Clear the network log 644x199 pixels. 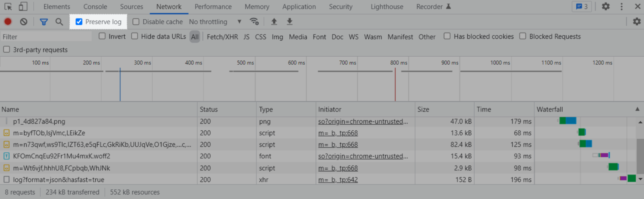(24, 22)
